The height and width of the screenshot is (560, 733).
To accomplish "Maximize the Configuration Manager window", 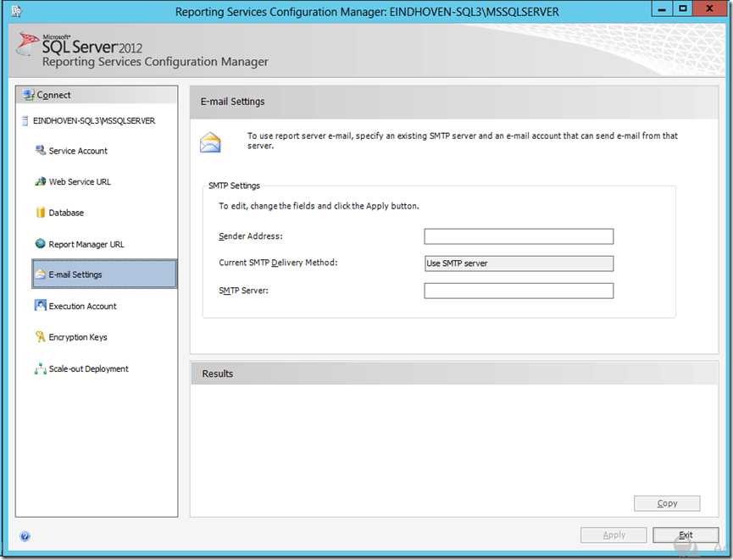I will click(x=683, y=9).
